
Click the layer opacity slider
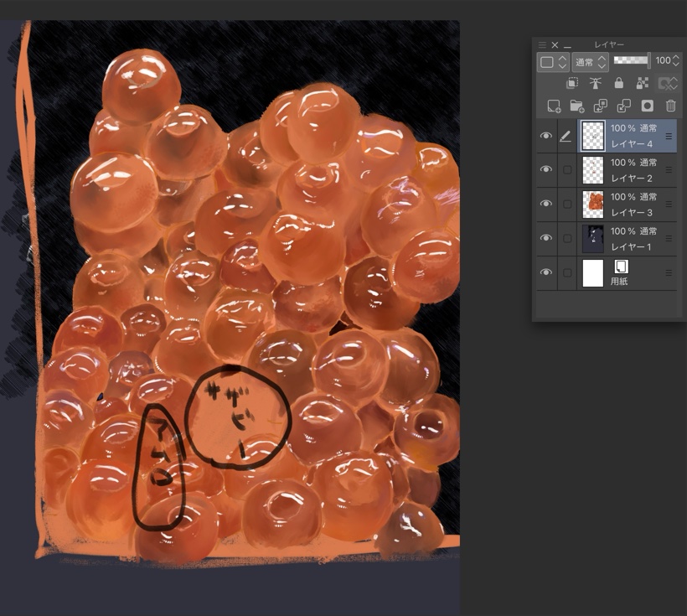[x=632, y=61]
